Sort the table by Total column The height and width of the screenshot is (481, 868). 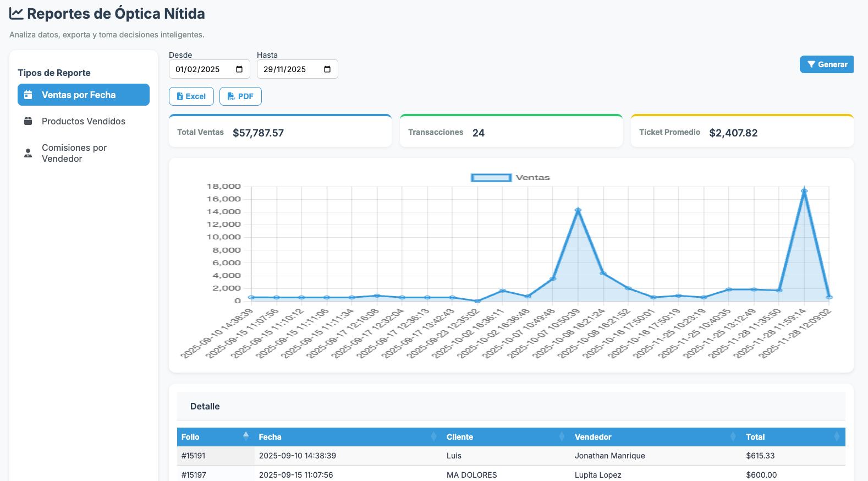point(755,437)
